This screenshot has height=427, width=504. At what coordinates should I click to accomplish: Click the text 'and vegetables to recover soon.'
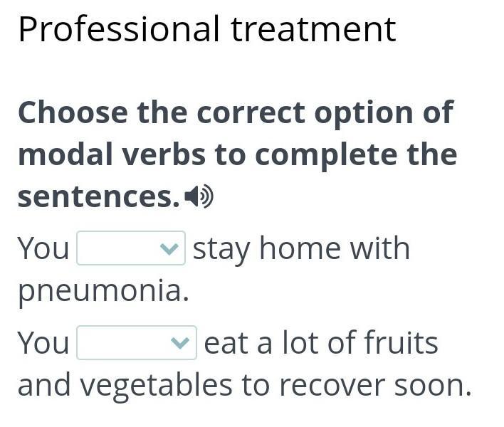pos(245,385)
